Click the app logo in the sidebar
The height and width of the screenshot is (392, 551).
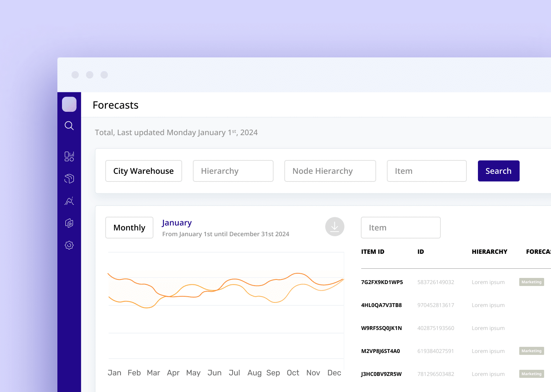69,104
